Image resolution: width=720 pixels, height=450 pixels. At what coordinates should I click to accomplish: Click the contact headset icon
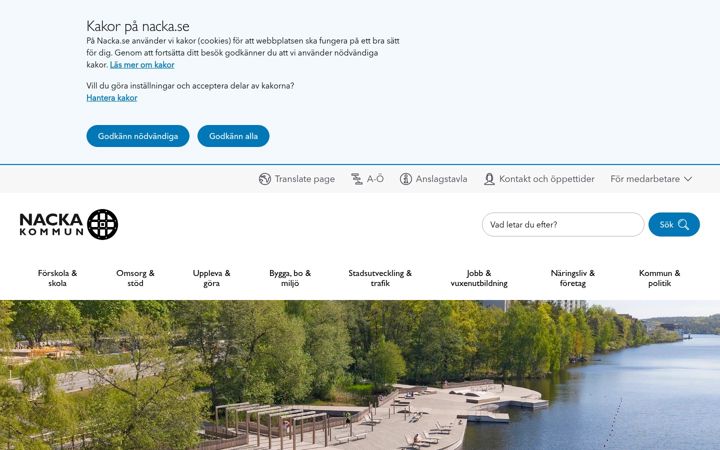pyautogui.click(x=489, y=179)
